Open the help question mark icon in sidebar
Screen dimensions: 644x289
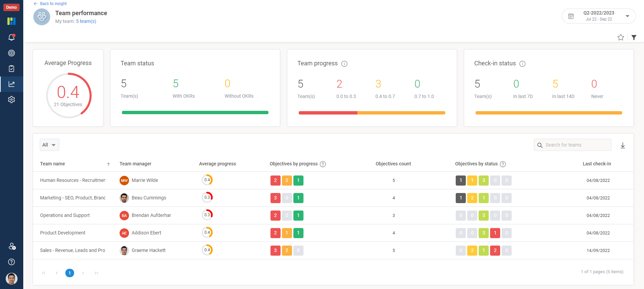coord(11,262)
